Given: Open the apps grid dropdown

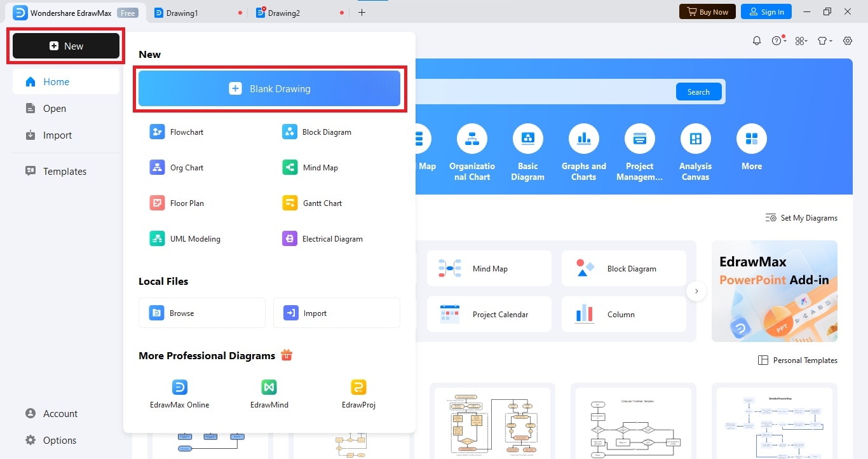Looking at the screenshot, I should point(801,41).
